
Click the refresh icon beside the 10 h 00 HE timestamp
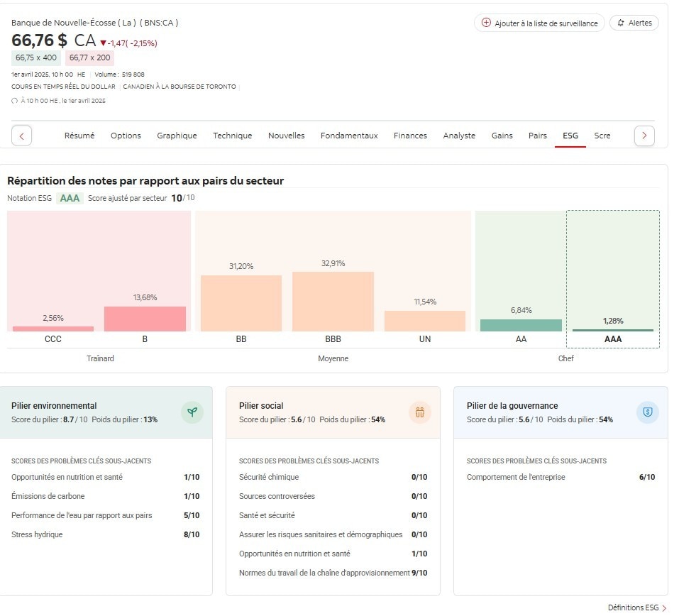[x=14, y=101]
